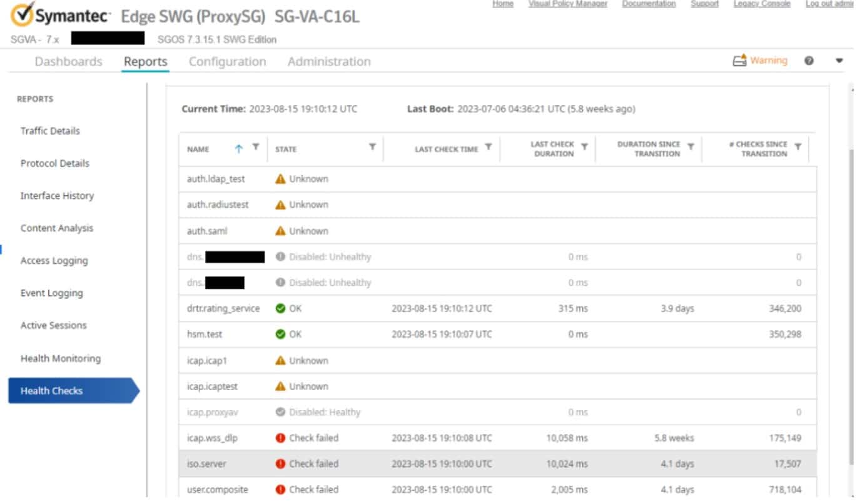857x504 pixels.
Task: Open the Administration tab
Action: [329, 61]
